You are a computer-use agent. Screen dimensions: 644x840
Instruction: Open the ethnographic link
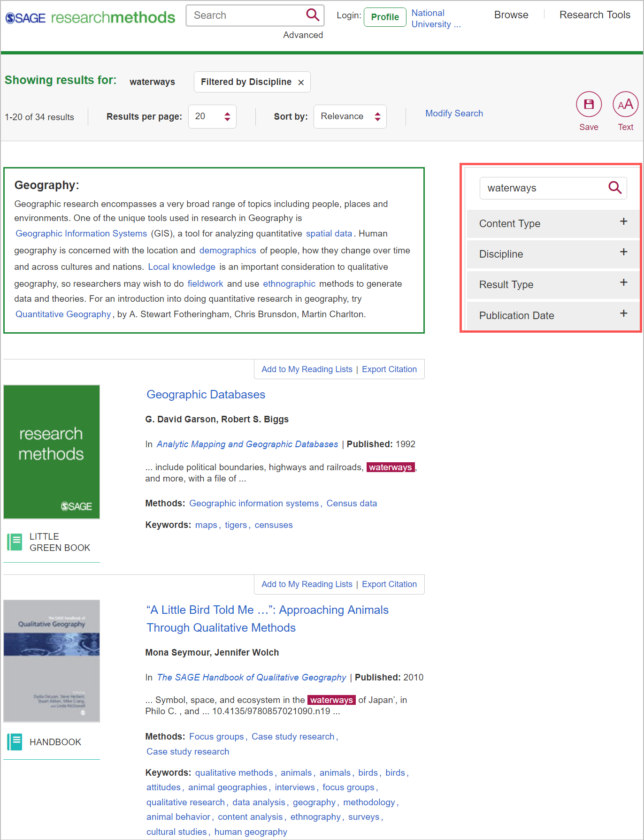click(289, 283)
